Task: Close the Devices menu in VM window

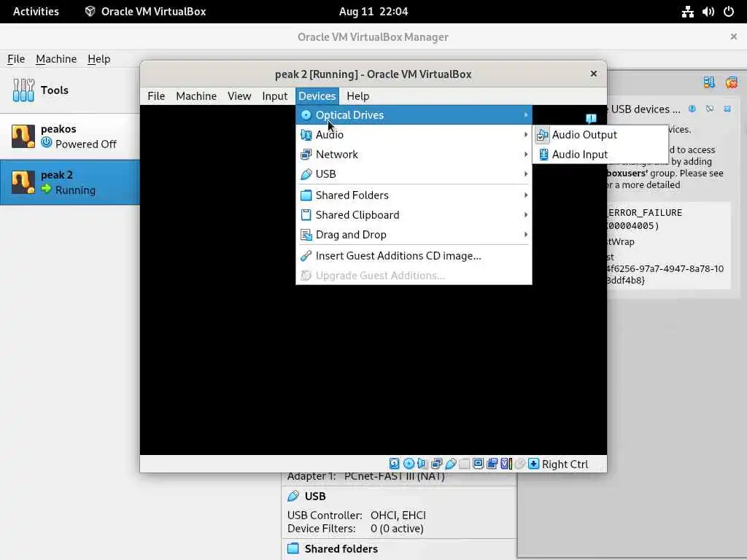Action: [317, 96]
